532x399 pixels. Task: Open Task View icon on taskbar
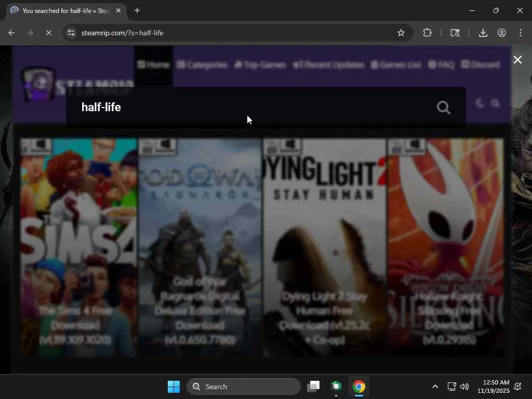coord(313,387)
